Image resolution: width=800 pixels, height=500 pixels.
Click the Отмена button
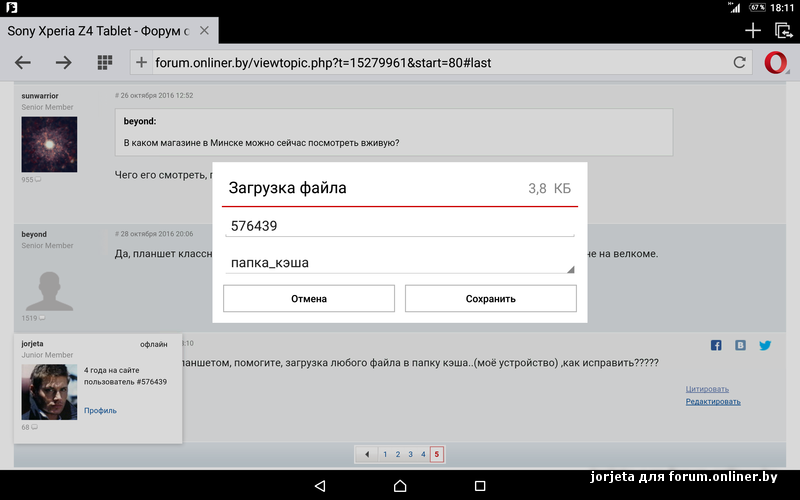(x=309, y=298)
